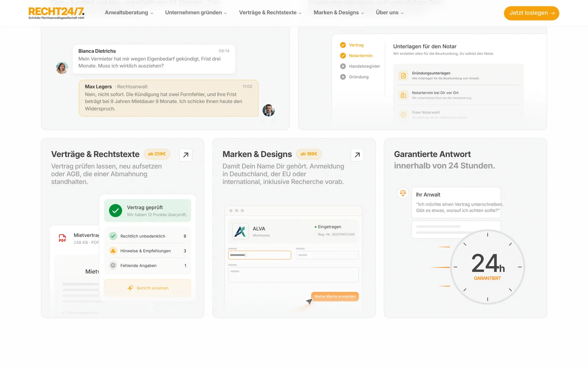
Task: Click the Ihr Anwalt chat message card
Action: 456,202
